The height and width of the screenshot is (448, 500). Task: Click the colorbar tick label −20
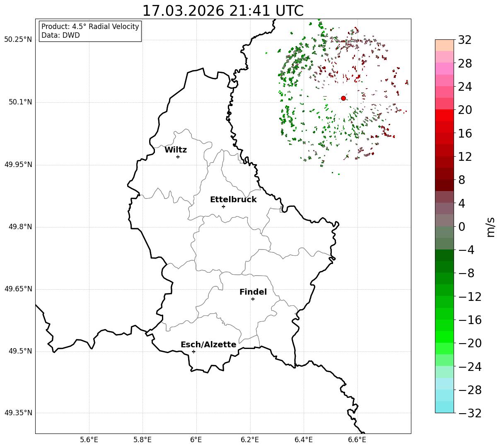tap(470, 343)
